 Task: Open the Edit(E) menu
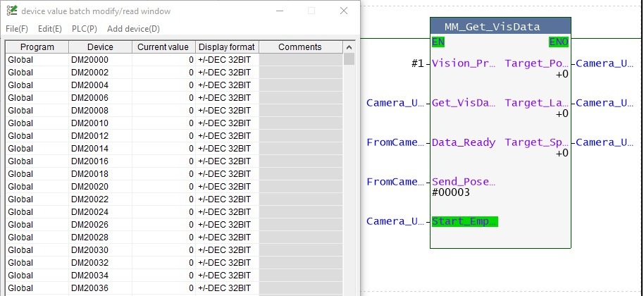[50, 29]
